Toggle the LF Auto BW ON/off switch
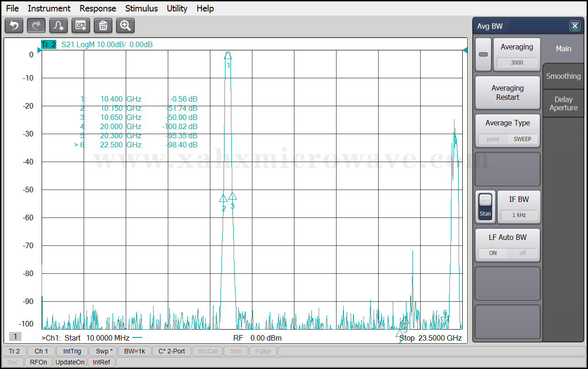 [508, 253]
